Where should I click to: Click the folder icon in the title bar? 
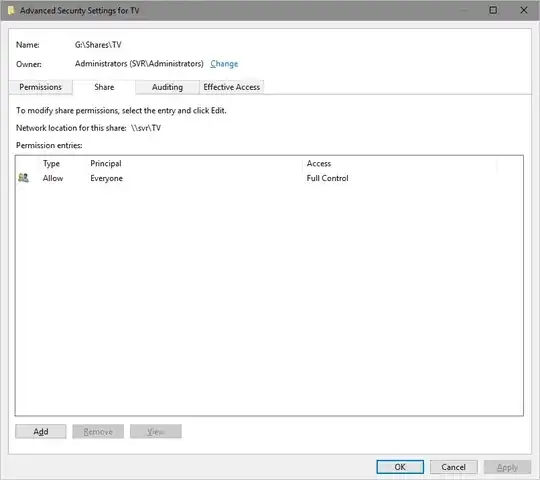click(11, 10)
